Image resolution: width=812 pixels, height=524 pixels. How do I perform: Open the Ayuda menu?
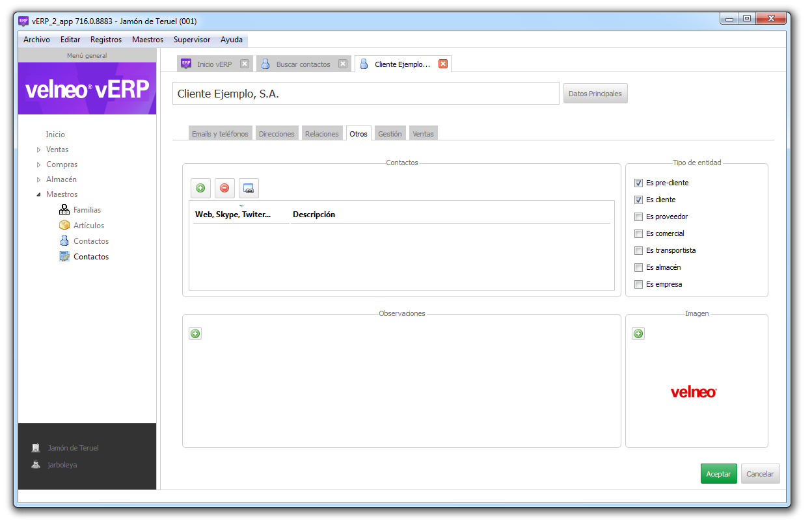pos(232,40)
